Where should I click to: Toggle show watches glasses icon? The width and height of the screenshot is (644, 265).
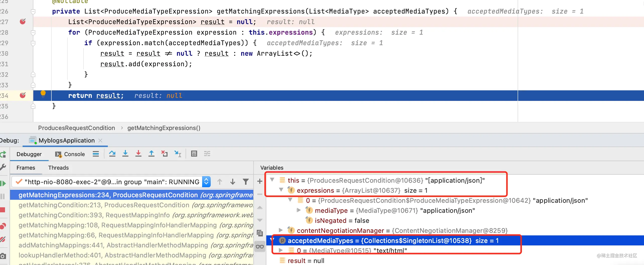click(x=260, y=246)
